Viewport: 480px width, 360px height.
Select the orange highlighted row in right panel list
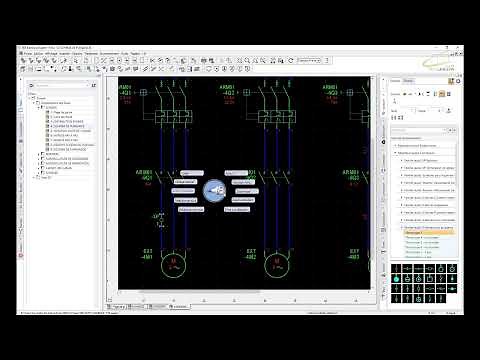pos(429,233)
